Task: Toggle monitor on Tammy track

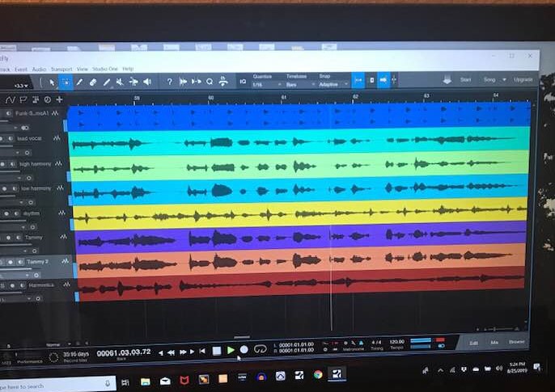Action: pos(19,238)
